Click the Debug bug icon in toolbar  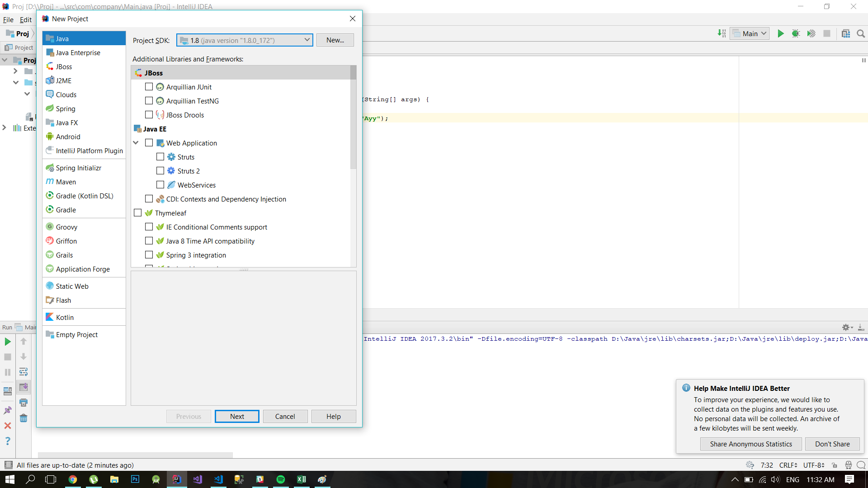pos(796,33)
